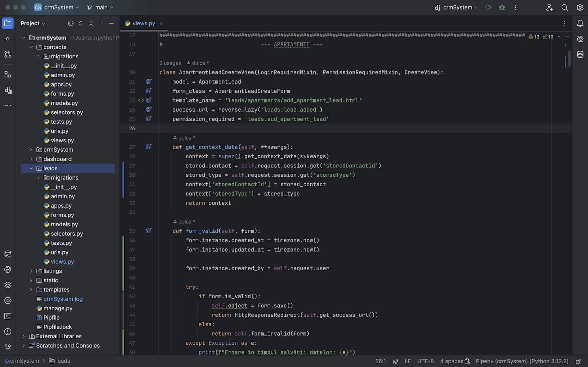This screenshot has height=367, width=588.
Task: Click the Run button in the toolbar
Action: coord(488,7)
